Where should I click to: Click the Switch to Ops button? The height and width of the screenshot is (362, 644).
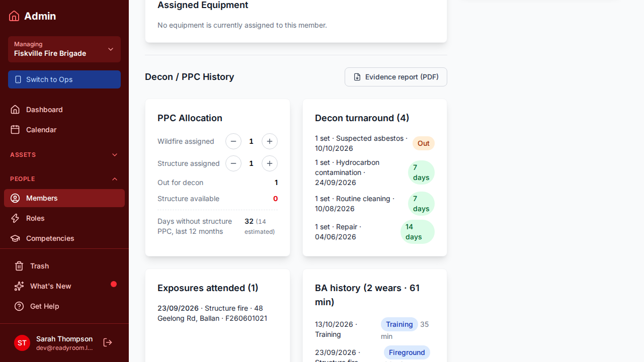[64, 79]
